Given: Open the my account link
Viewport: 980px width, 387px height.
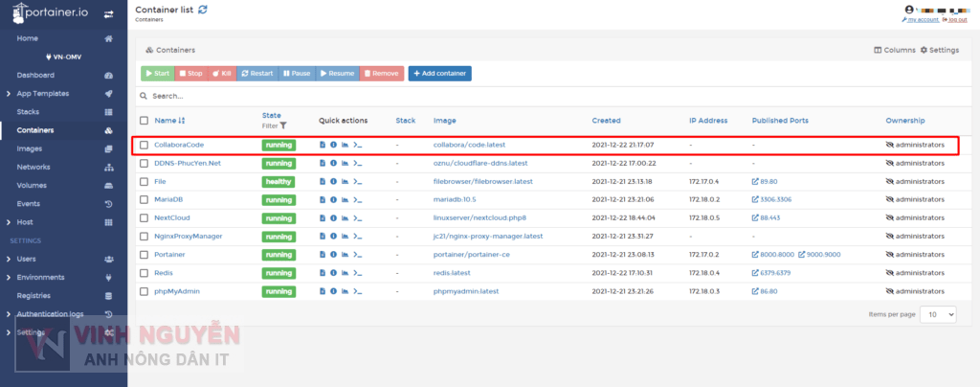Looking at the screenshot, I should [x=920, y=20].
